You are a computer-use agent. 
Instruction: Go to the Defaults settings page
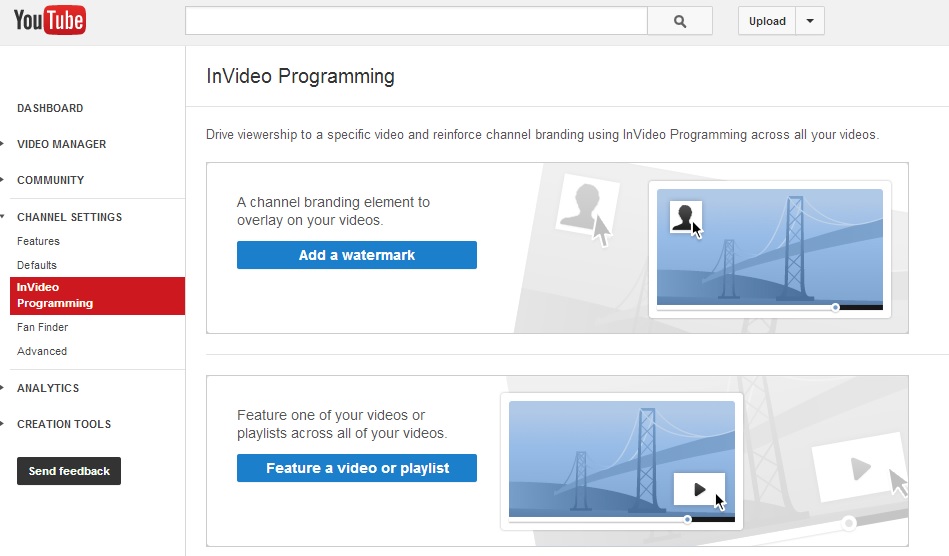pos(36,265)
